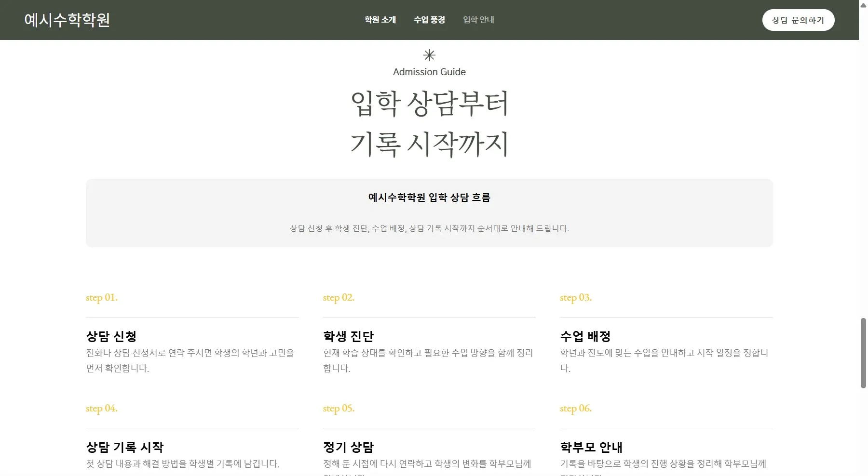
Task: Click the 상담 신청 step heading
Action: pyautogui.click(x=111, y=336)
